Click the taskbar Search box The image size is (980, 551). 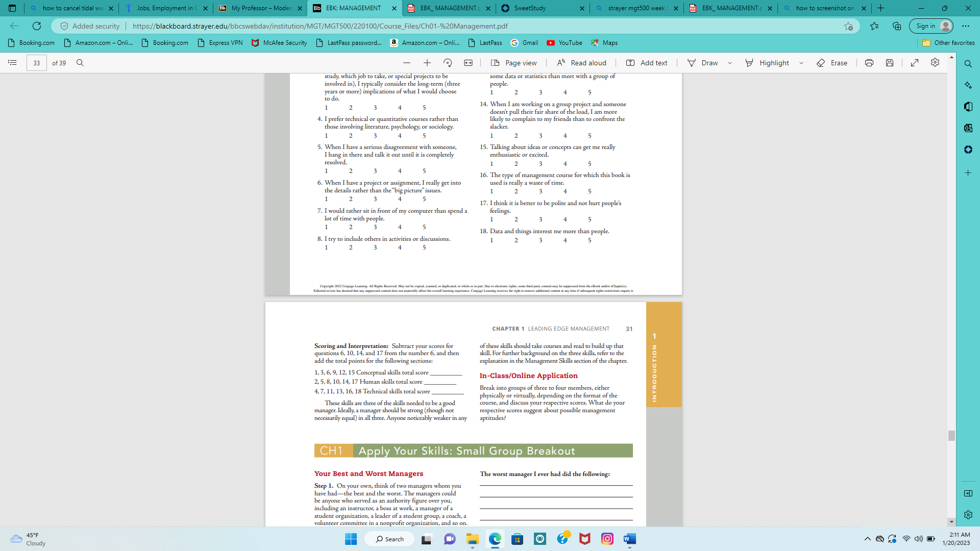[389, 539]
